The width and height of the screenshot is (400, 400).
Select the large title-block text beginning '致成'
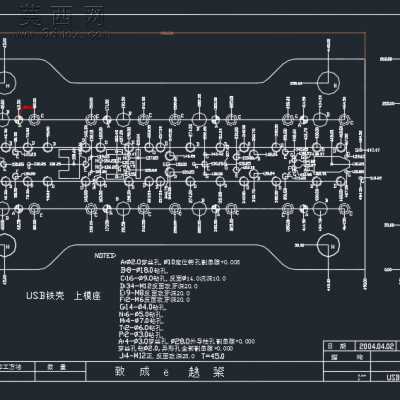pos(170,372)
